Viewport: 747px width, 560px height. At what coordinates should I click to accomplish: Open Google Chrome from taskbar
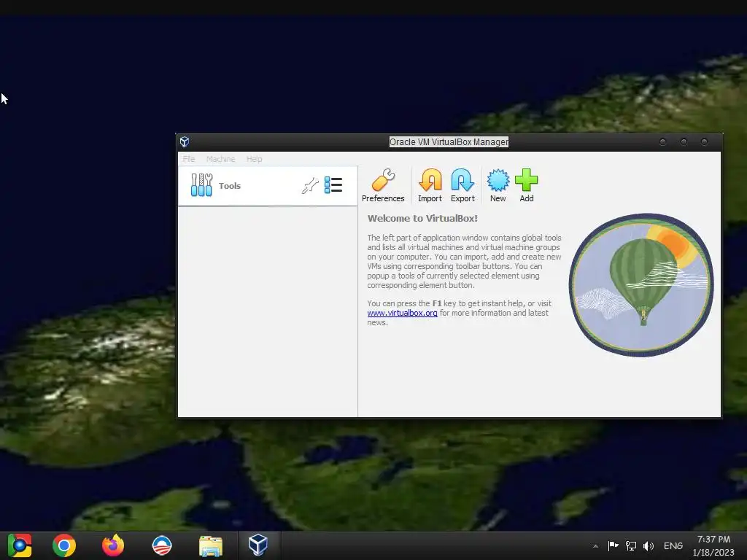(x=64, y=545)
